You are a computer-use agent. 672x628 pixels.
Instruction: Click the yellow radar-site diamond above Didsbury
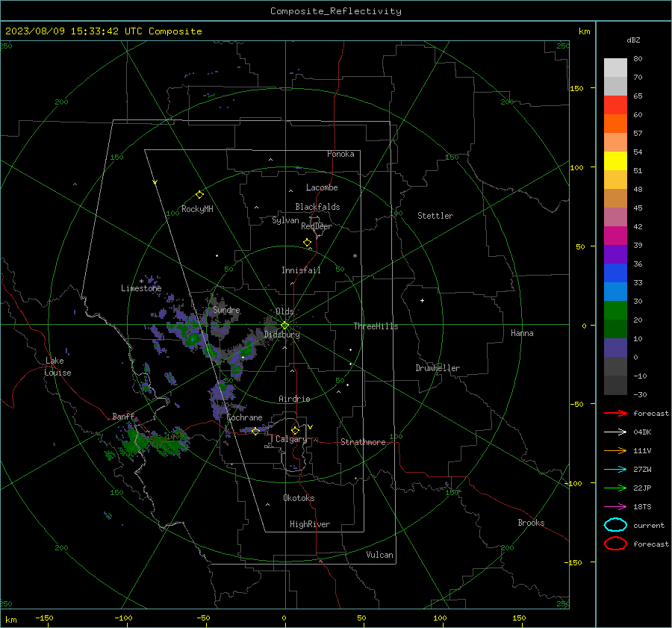click(284, 326)
